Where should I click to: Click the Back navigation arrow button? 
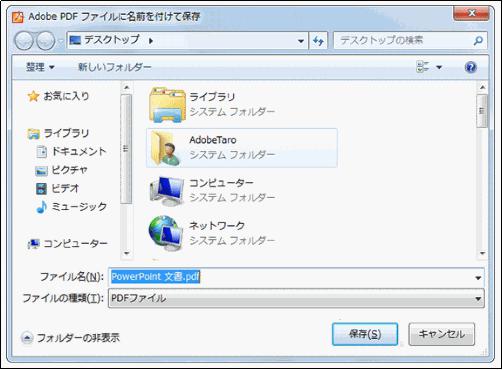(x=24, y=41)
